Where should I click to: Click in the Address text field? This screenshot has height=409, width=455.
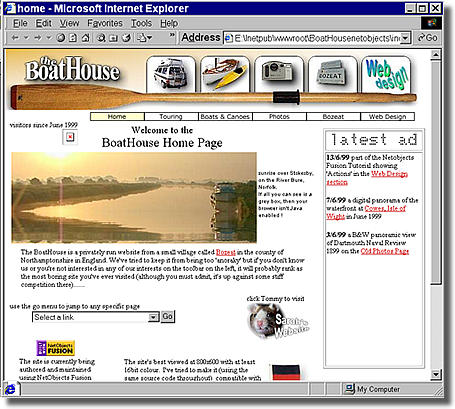(316, 38)
